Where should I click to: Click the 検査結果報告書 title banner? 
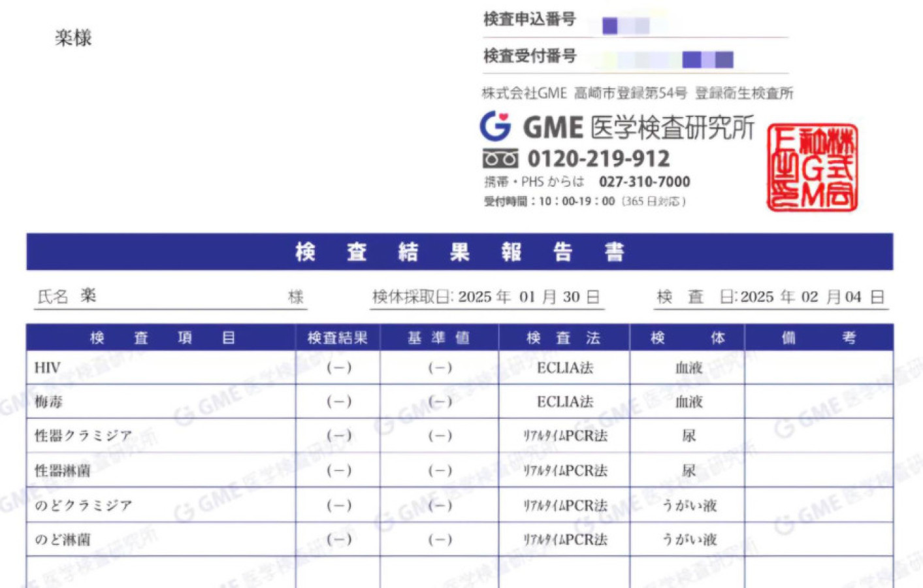460,252
